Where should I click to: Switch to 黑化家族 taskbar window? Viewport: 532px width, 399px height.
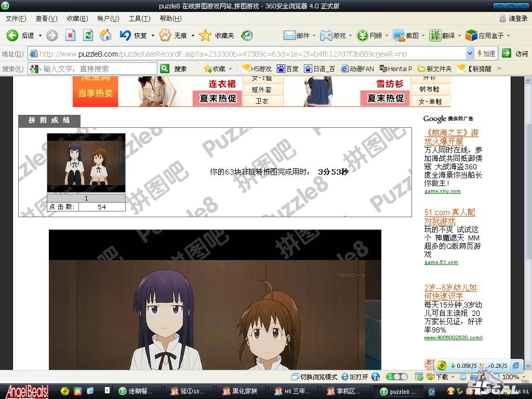pos(241,391)
